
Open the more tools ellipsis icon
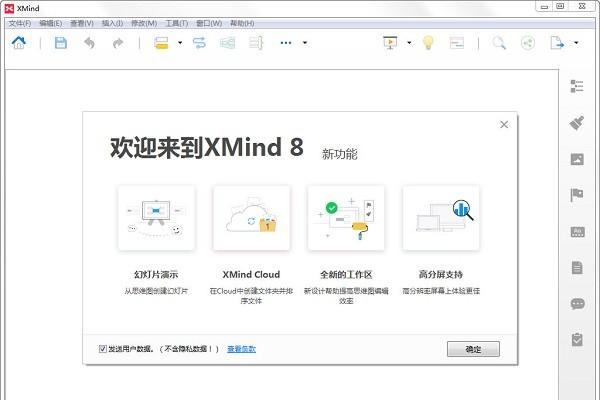tap(286, 43)
